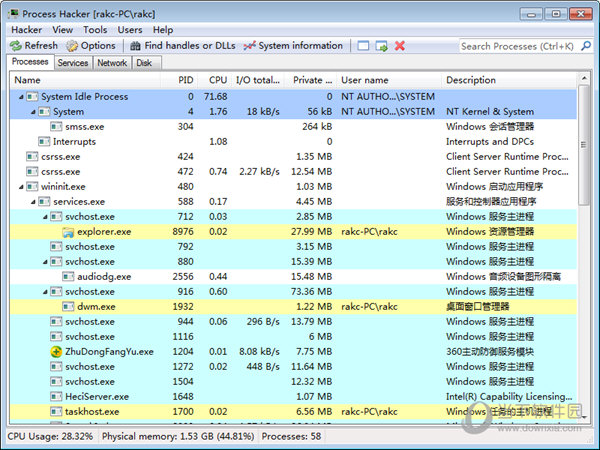Open System information graph icon

tap(249, 46)
